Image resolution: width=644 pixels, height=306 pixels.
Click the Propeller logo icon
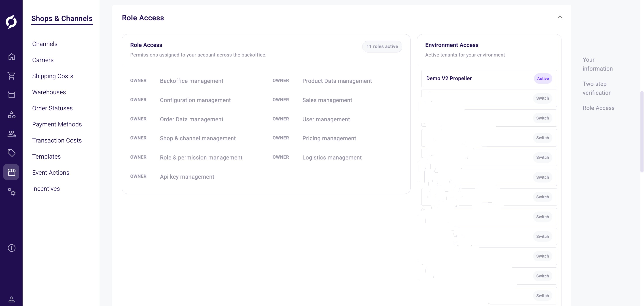point(11,22)
